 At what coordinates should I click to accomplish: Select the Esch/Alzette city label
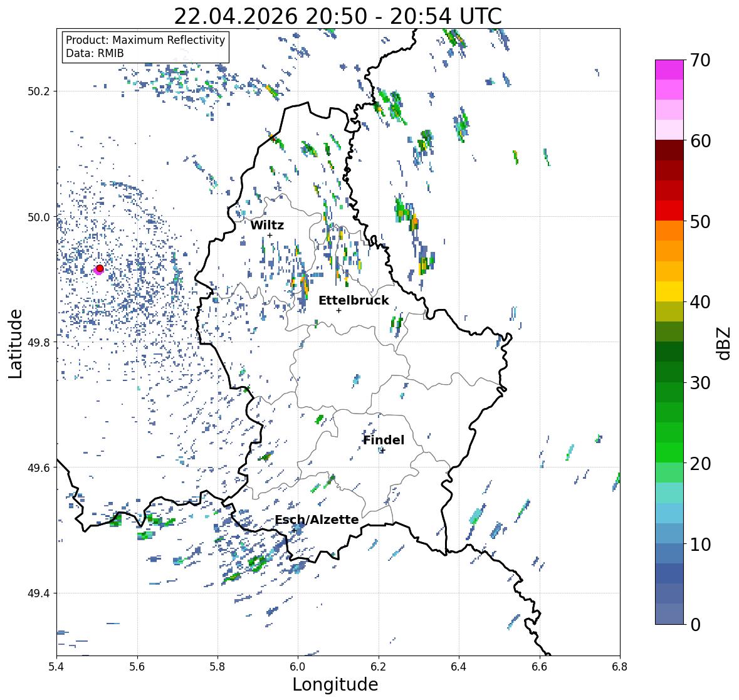(x=317, y=520)
